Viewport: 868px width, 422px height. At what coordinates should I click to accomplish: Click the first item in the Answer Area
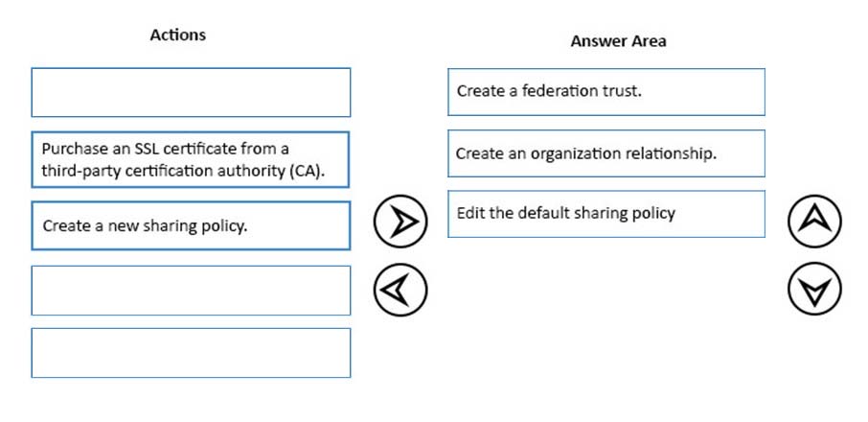coord(606,92)
